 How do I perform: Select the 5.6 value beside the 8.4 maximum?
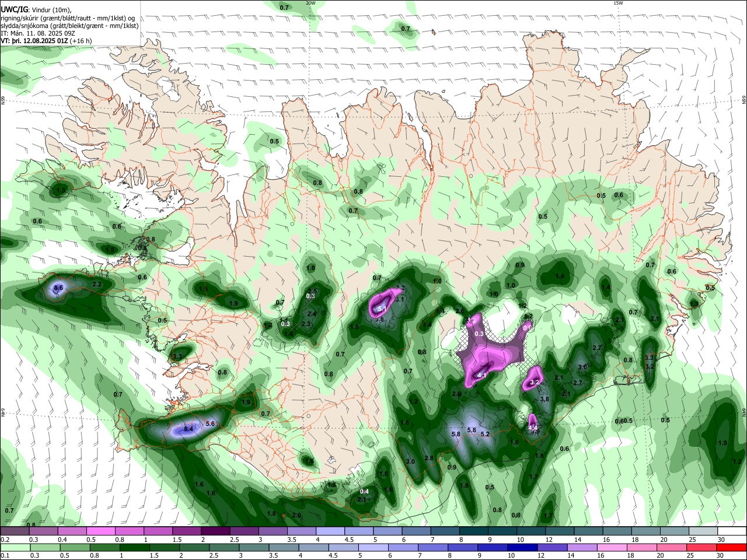211,423
